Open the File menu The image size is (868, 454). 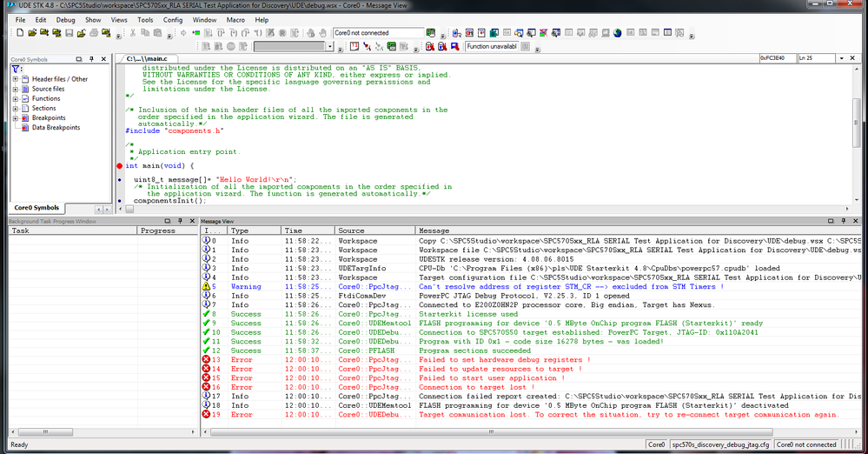click(x=21, y=20)
